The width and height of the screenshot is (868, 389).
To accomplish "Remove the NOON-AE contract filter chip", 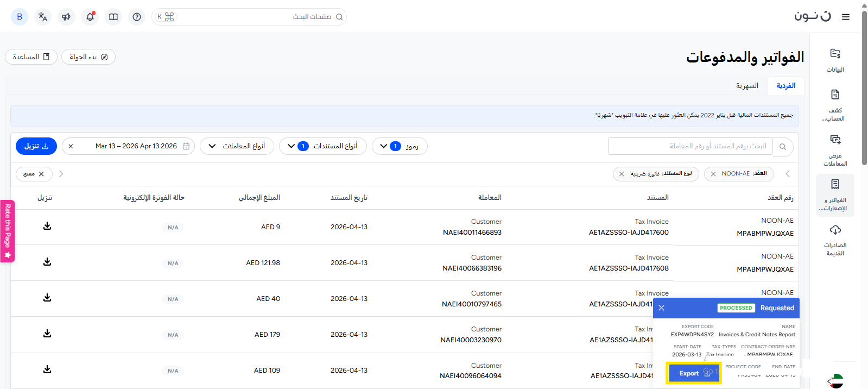I will [x=713, y=174].
